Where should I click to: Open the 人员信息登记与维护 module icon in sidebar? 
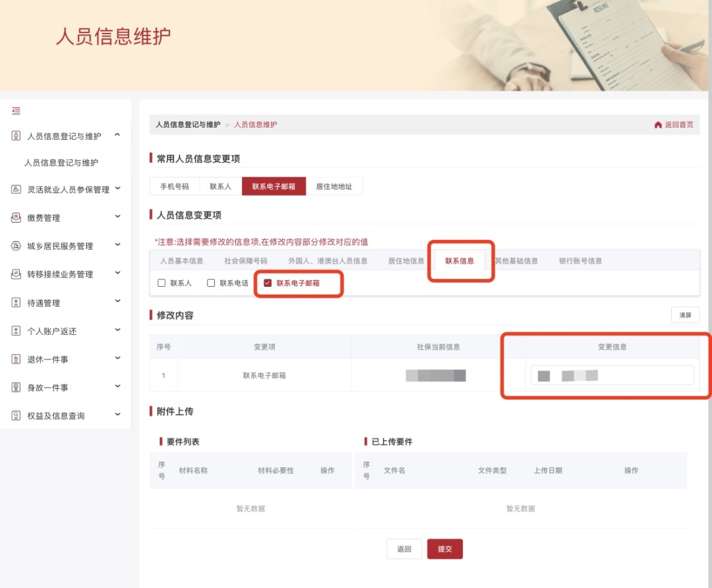(15, 136)
